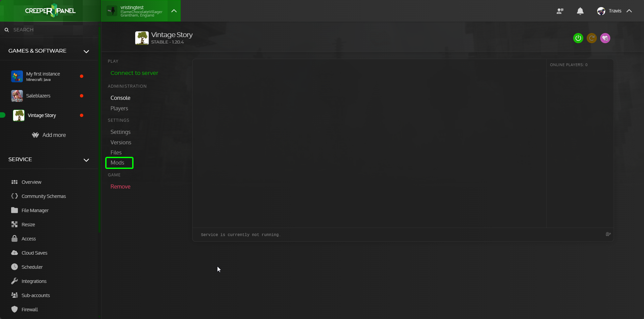Click the sidebar search field

pyautogui.click(x=49, y=30)
